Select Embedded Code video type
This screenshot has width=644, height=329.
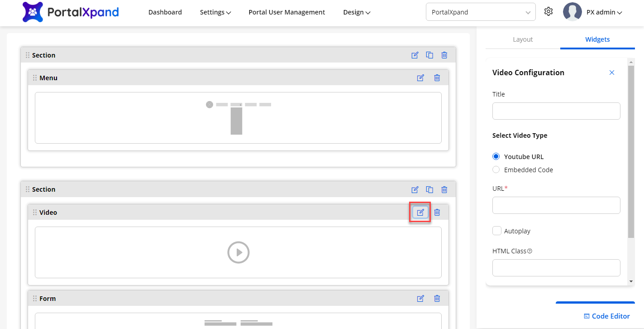(496, 170)
